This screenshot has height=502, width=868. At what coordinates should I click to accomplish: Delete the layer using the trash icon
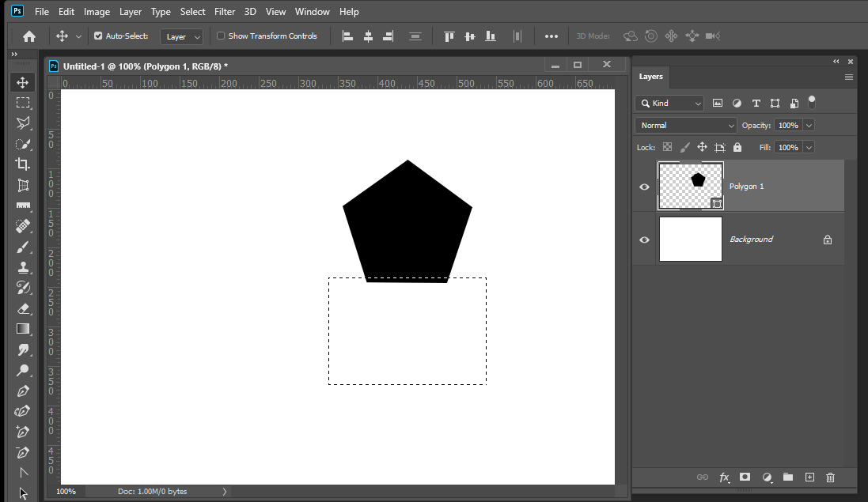829,477
